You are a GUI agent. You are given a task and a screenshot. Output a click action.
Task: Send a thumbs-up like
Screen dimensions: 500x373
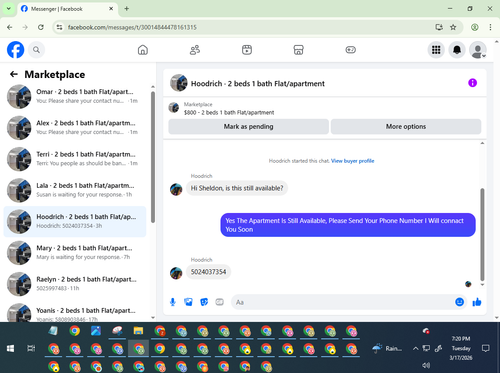click(477, 302)
